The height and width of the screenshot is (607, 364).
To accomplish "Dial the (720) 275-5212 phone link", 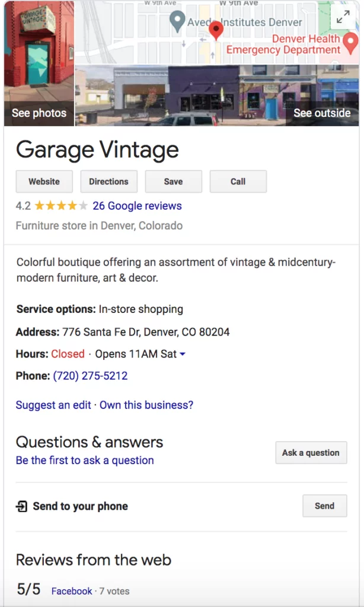I will click(x=90, y=376).
